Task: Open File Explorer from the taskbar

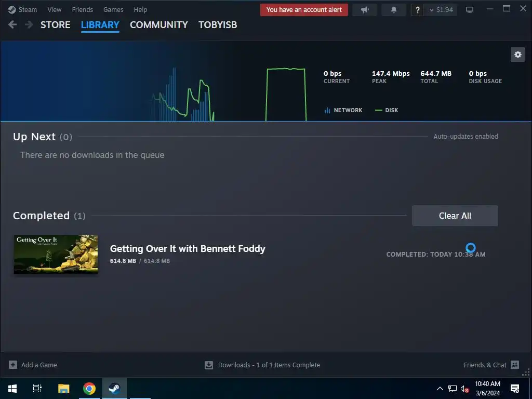Action: (63, 389)
